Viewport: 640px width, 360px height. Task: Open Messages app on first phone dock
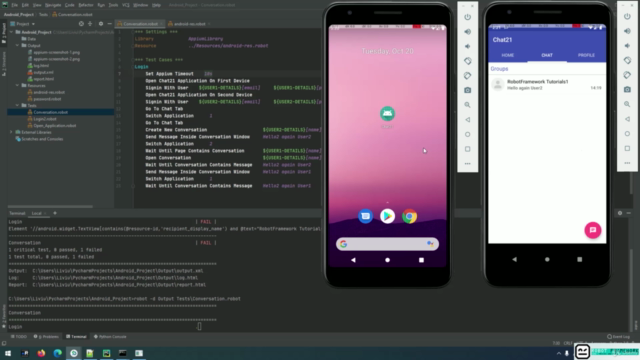365,216
